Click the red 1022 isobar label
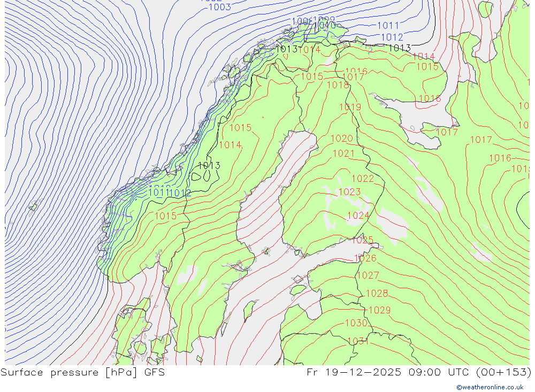The height and width of the screenshot is (392, 535). (x=363, y=179)
